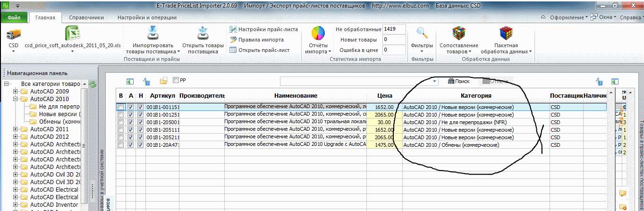Open the Файл menu
Image resolution: width=644 pixels, height=211 pixels.
coord(14,17)
